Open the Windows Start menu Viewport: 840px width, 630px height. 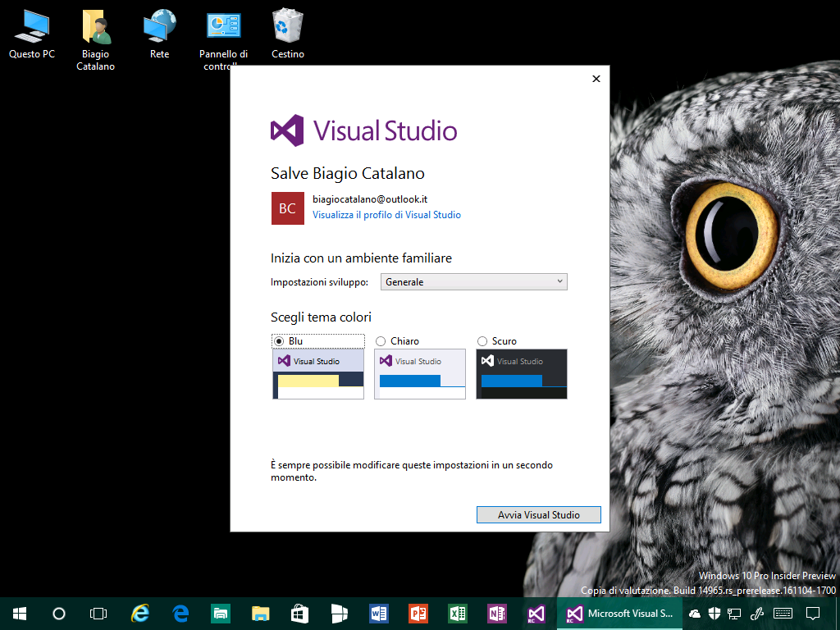(20, 614)
